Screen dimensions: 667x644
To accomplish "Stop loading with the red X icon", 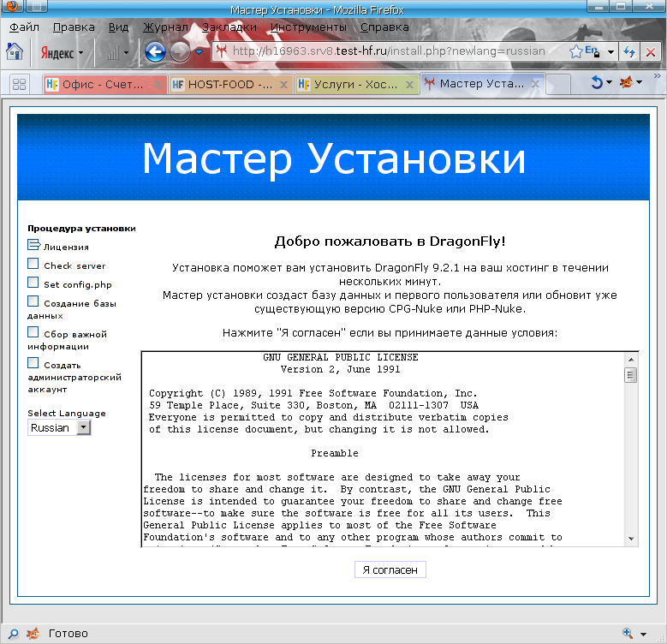I will click(651, 51).
